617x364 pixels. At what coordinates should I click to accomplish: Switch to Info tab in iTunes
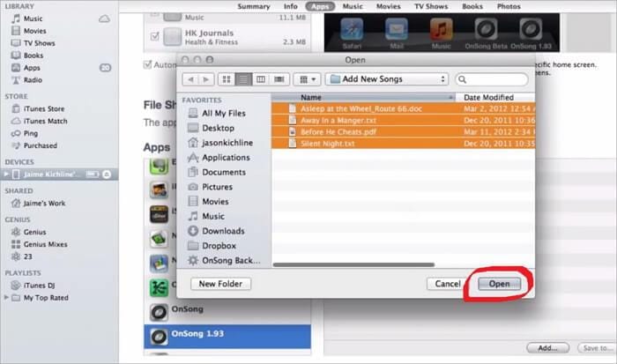290,6
